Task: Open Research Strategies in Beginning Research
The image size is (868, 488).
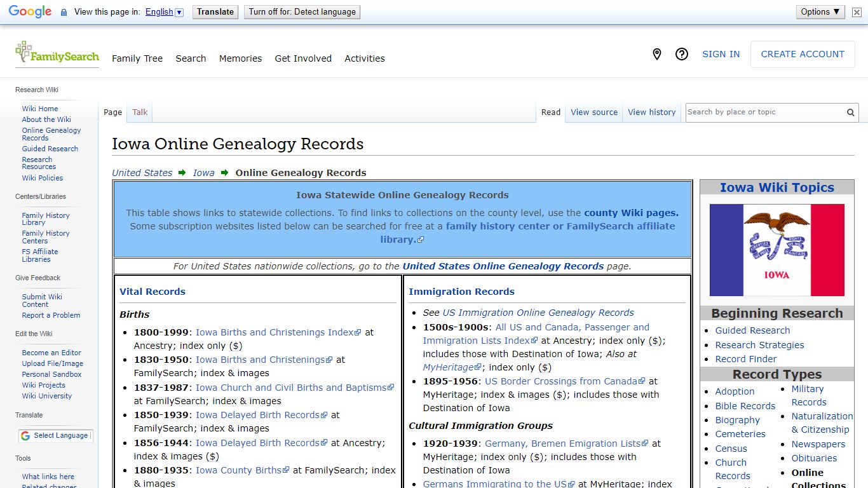Action: pyautogui.click(x=759, y=345)
